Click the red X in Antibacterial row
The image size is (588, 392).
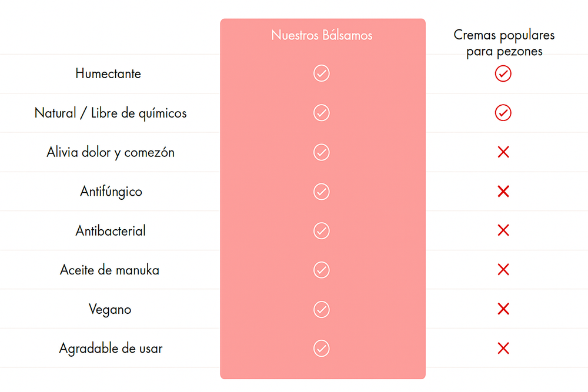click(x=503, y=230)
